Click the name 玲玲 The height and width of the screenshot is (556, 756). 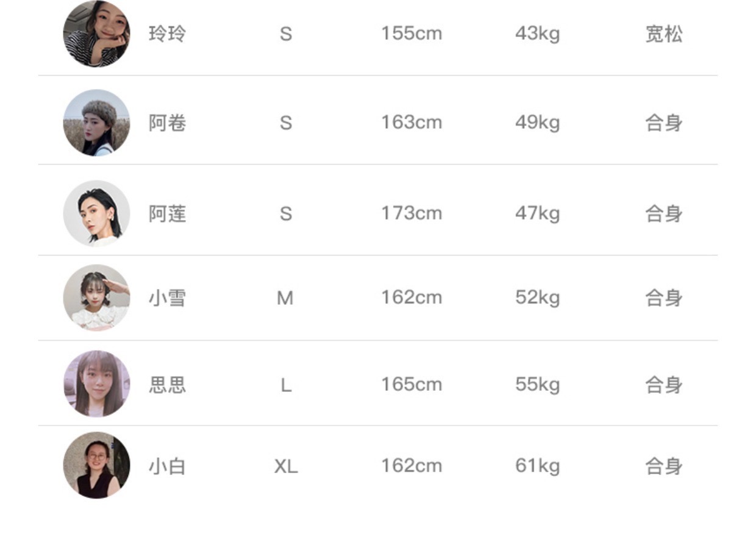[167, 34]
